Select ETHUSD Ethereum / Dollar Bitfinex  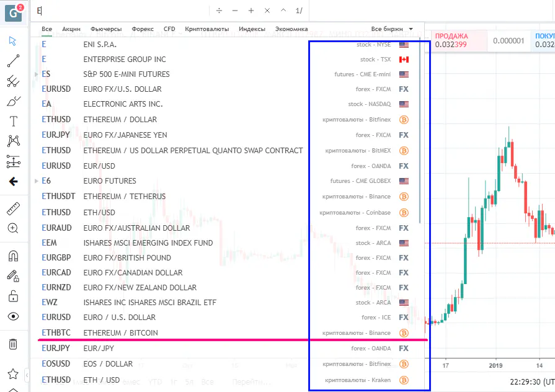[x=227, y=120]
